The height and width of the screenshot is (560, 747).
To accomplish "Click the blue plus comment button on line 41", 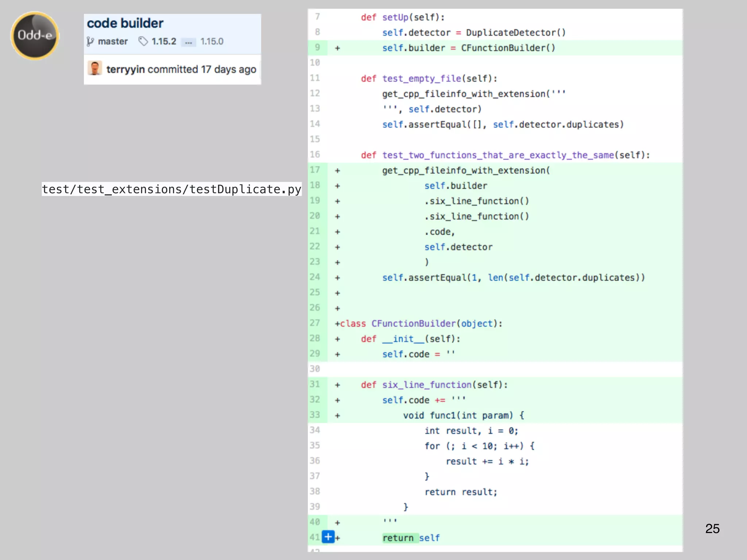I will pos(328,537).
